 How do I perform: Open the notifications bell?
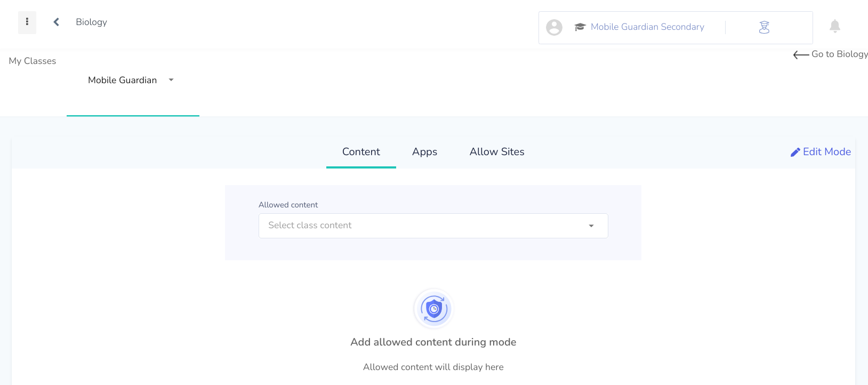pos(835,26)
